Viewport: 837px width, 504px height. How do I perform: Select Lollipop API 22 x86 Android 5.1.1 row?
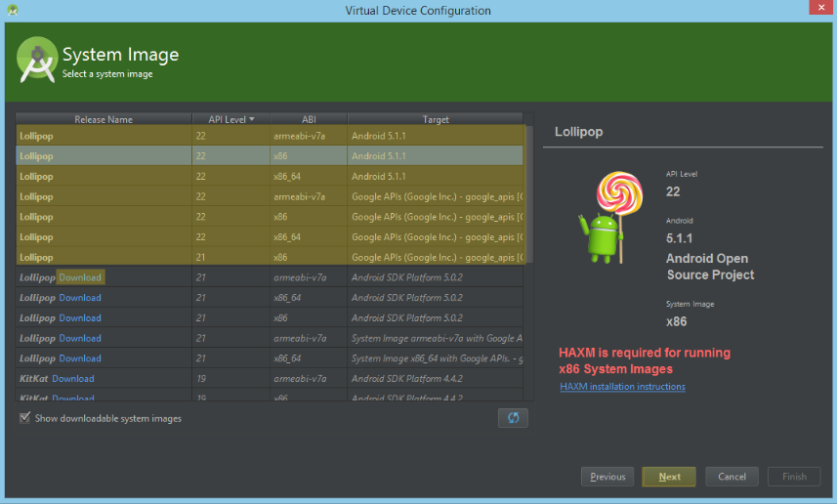270,156
